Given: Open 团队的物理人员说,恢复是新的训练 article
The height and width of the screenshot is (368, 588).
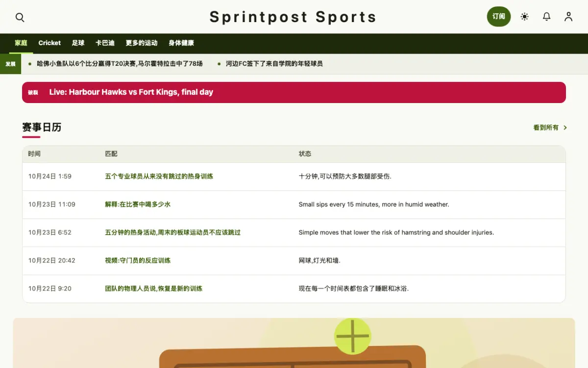Looking at the screenshot, I should (x=154, y=289).
